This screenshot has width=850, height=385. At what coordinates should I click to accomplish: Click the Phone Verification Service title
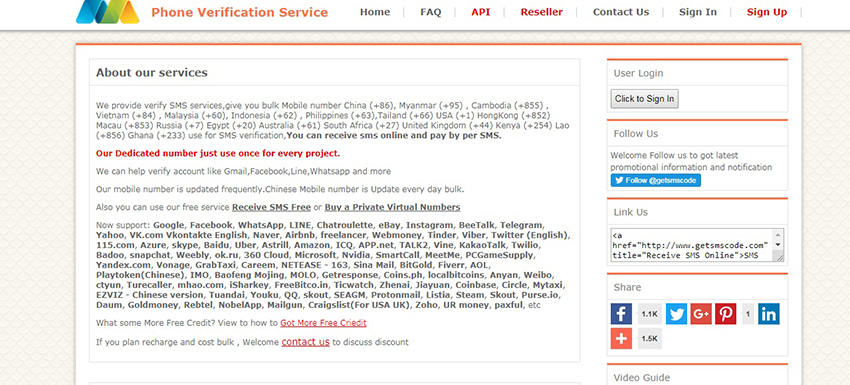click(240, 12)
